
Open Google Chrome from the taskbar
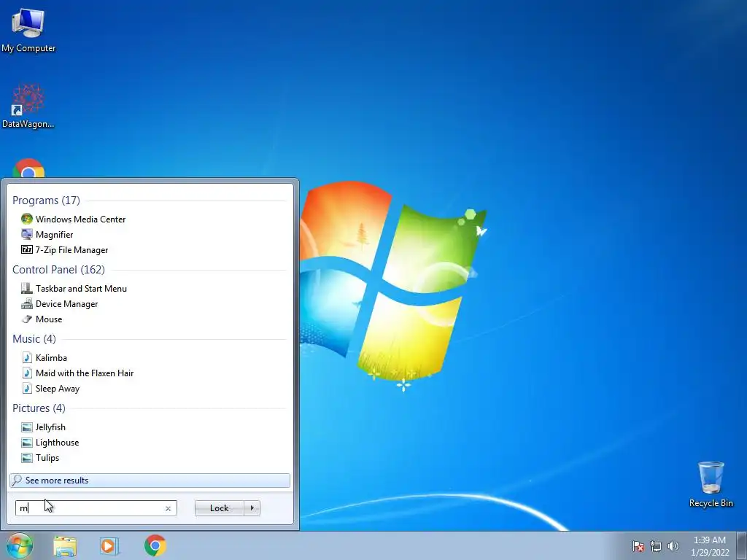click(155, 545)
